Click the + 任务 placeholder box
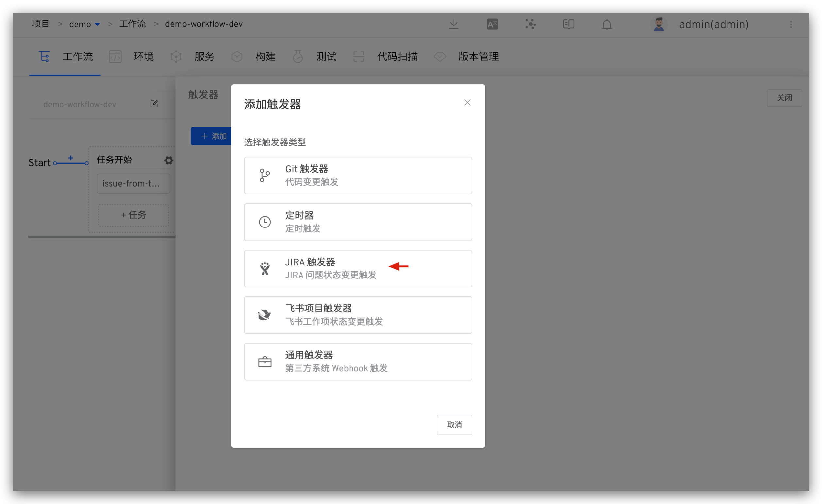The height and width of the screenshot is (504, 822). pyautogui.click(x=133, y=215)
